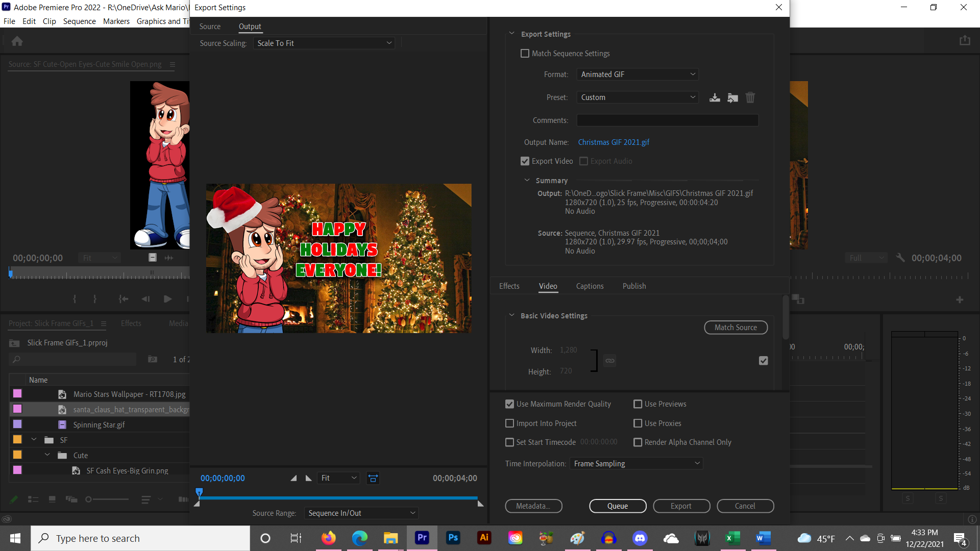Enable Render Alpha Channel Only
980x551 pixels.
click(x=638, y=442)
